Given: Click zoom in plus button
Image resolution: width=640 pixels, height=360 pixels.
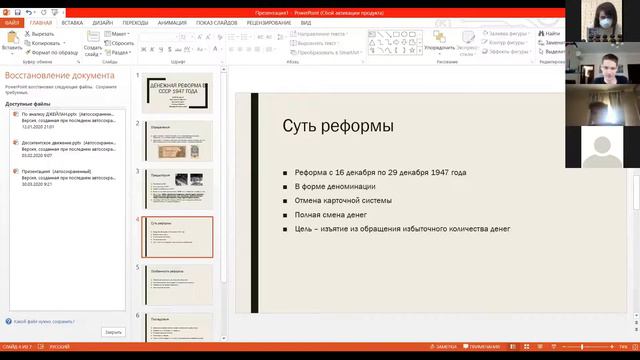Looking at the screenshot, I should point(612,347).
